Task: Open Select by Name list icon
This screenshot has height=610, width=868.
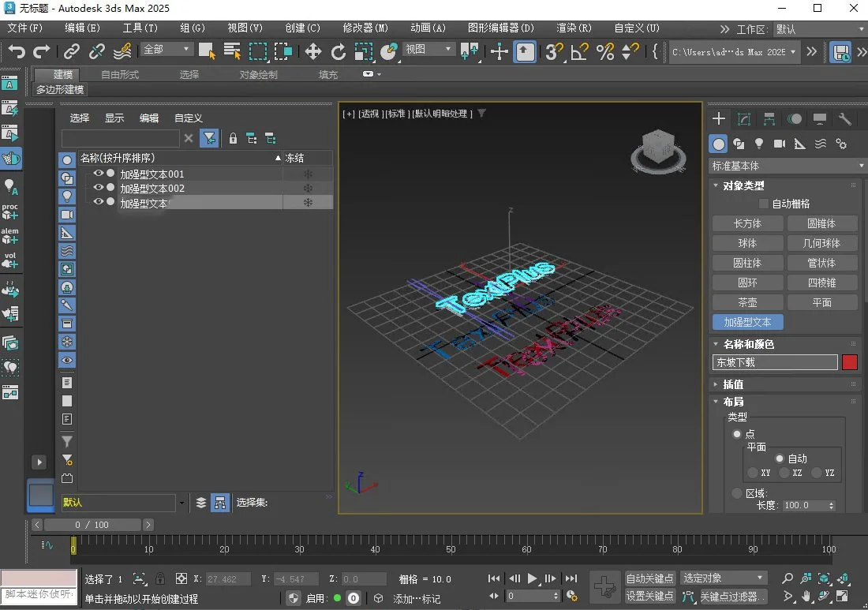Action: coord(232,51)
